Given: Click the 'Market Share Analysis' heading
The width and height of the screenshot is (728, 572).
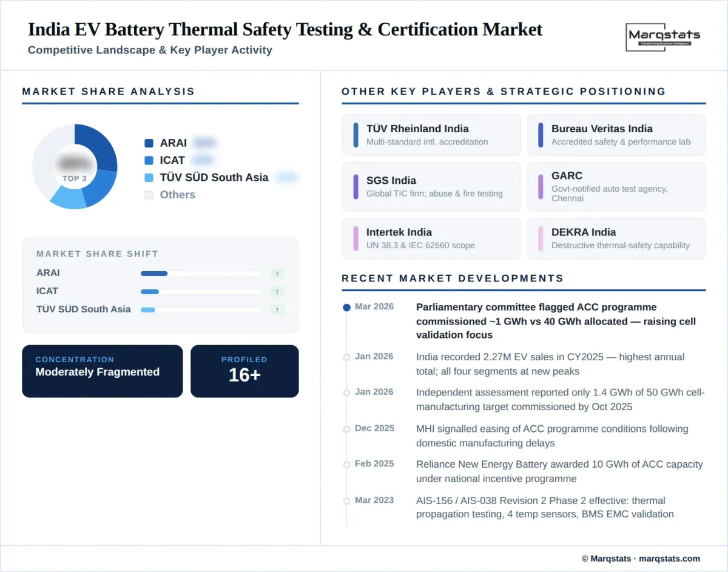Looking at the screenshot, I should (109, 92).
